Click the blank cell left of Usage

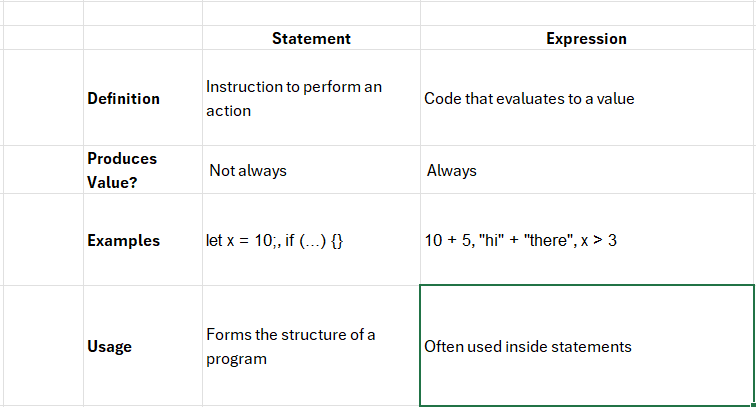(x=43, y=346)
